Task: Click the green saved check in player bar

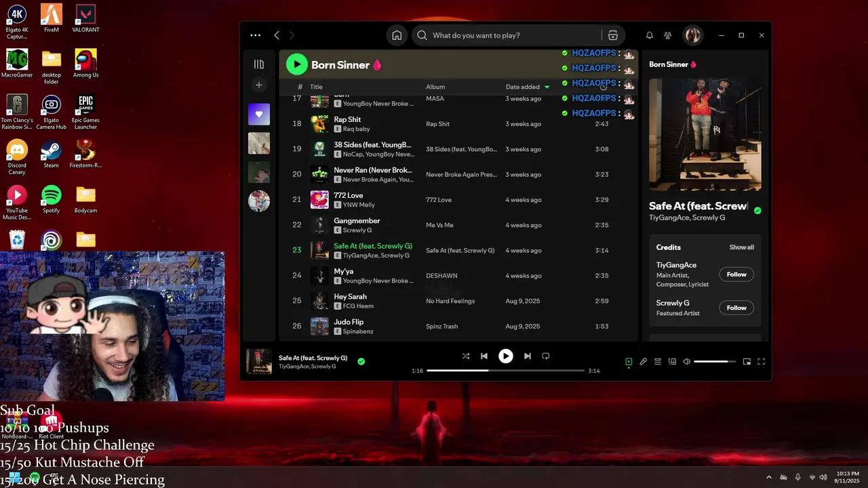Action: click(361, 362)
